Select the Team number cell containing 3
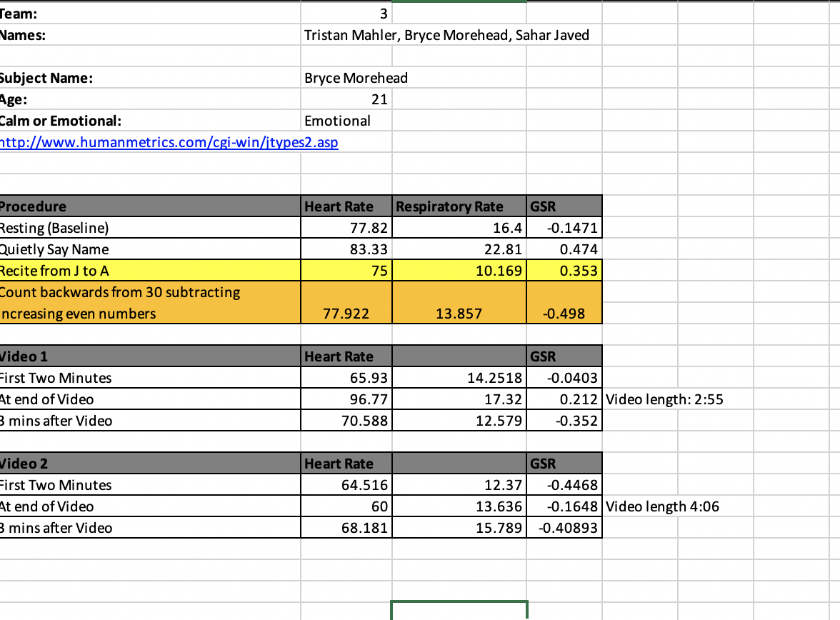Screen dimensions: 840x620 tap(346, 14)
